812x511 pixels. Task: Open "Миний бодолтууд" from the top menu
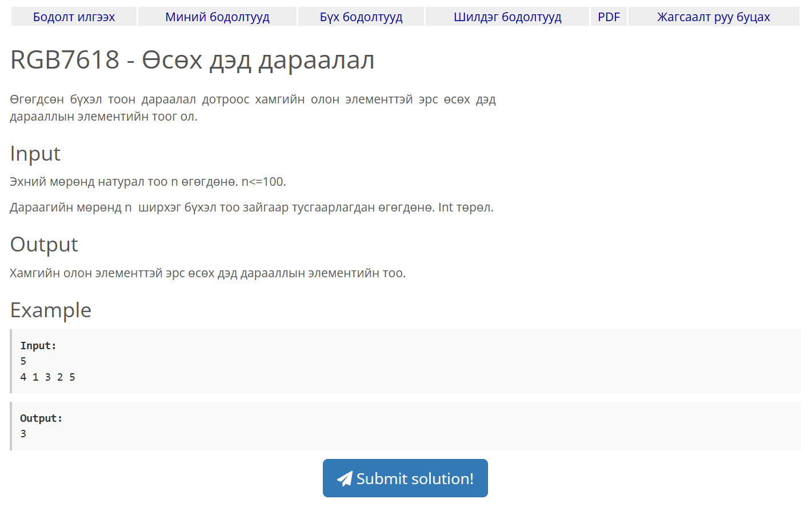click(217, 17)
